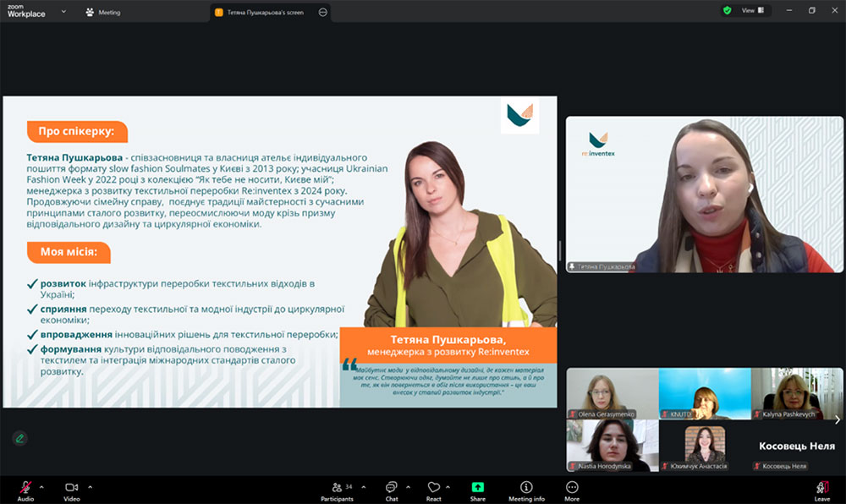Expand the video options arrow

click(x=90, y=486)
